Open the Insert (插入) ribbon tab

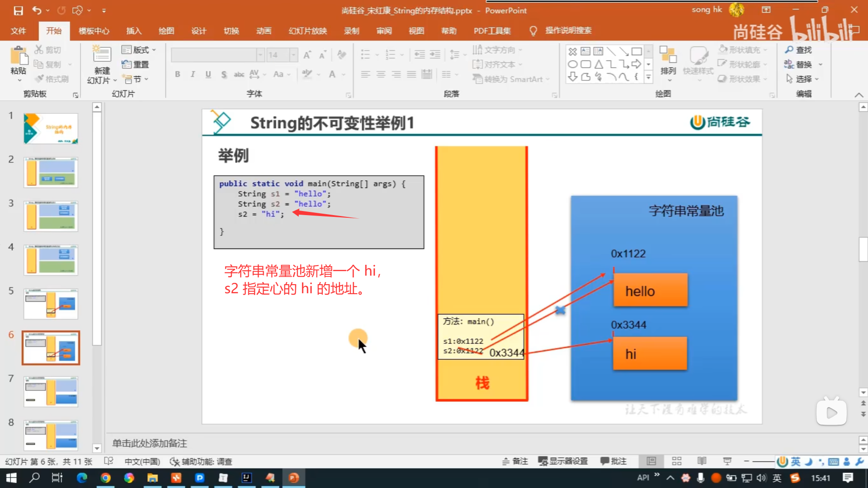tap(134, 31)
